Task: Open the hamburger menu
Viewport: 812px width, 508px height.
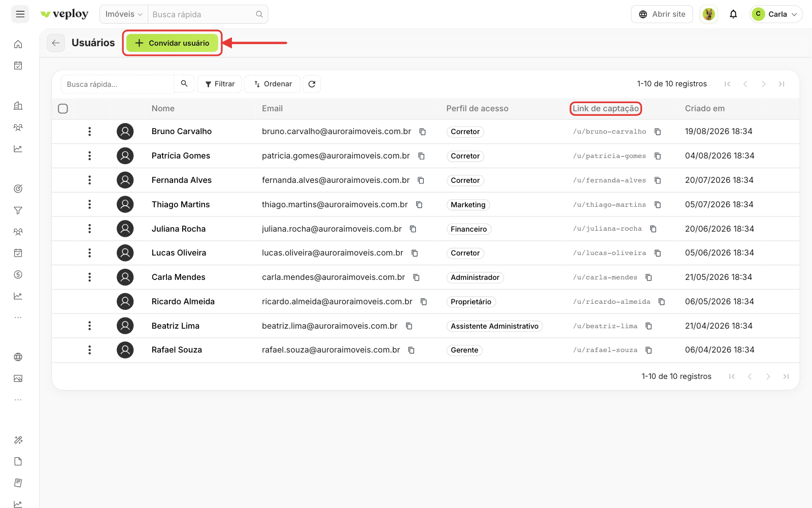Action: [20, 14]
